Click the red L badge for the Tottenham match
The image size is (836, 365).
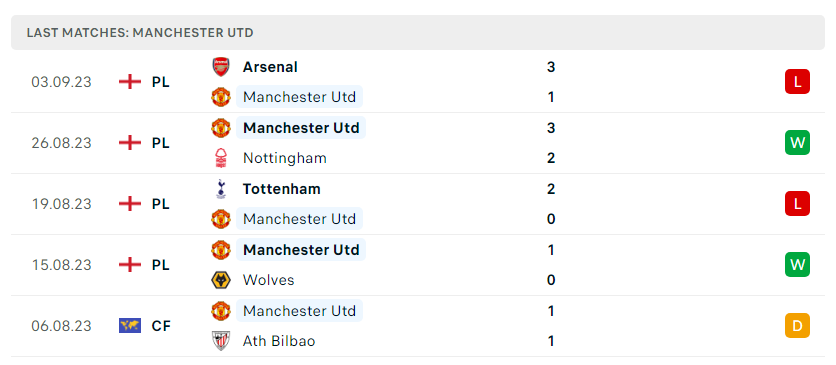[797, 204]
